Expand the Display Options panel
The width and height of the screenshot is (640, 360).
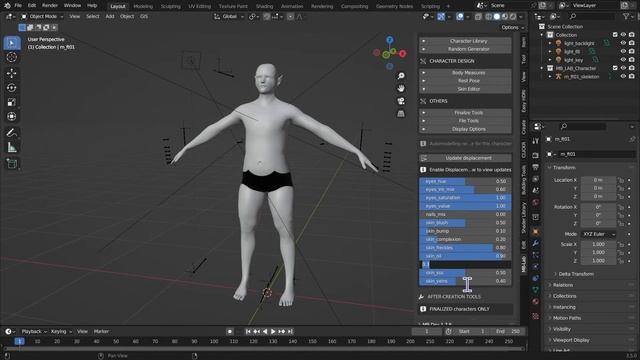click(x=465, y=129)
